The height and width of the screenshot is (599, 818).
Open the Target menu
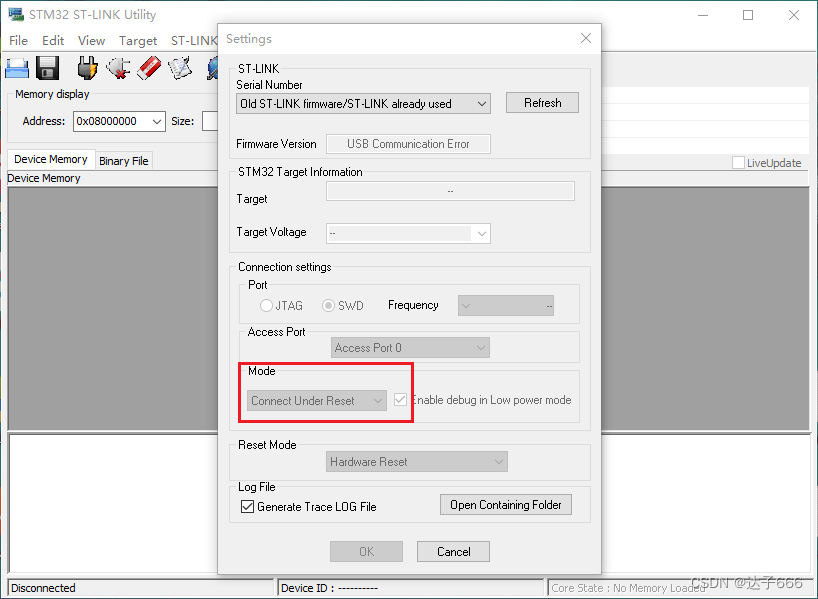138,40
